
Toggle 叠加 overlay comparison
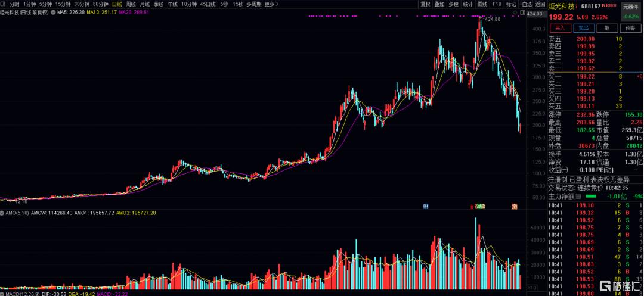tap(439, 4)
